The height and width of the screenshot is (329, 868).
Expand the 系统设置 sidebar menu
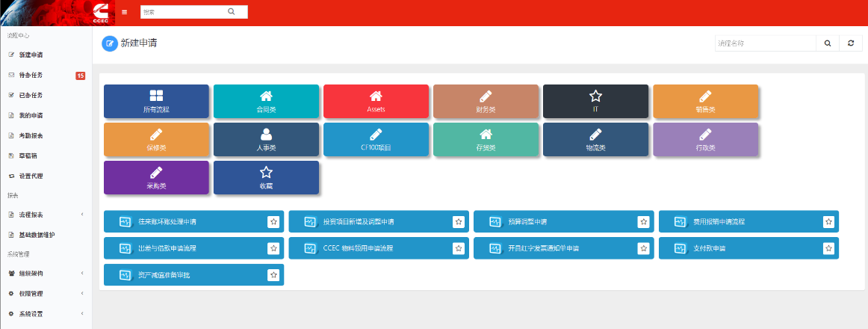46,313
